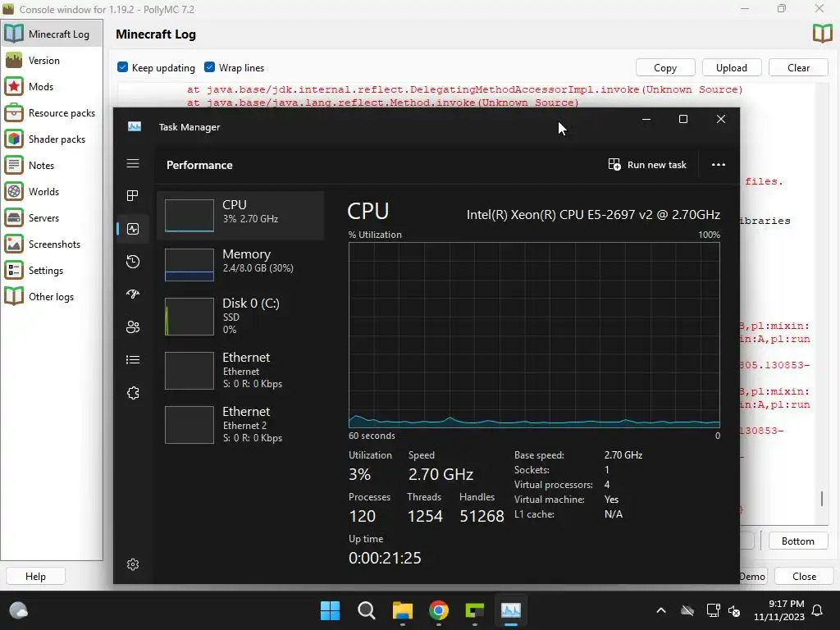Click book icon at PollyMC top-right
The height and width of the screenshot is (630, 840).
[x=822, y=34]
